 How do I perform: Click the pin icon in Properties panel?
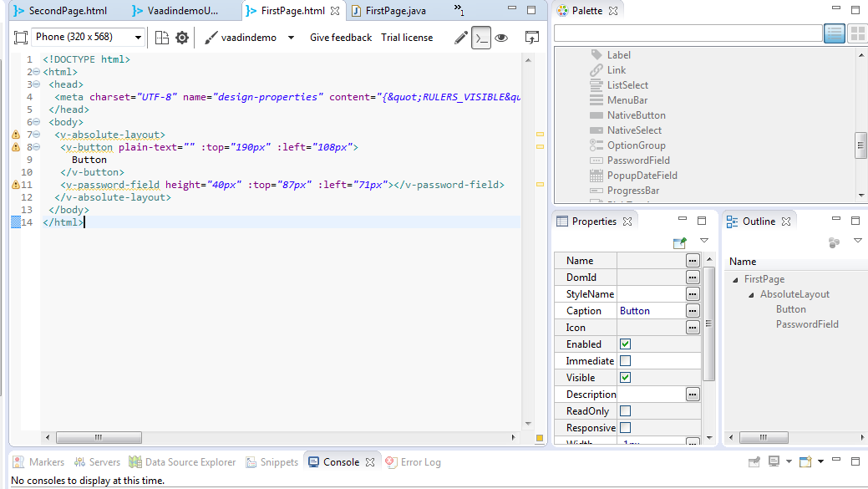(680, 242)
